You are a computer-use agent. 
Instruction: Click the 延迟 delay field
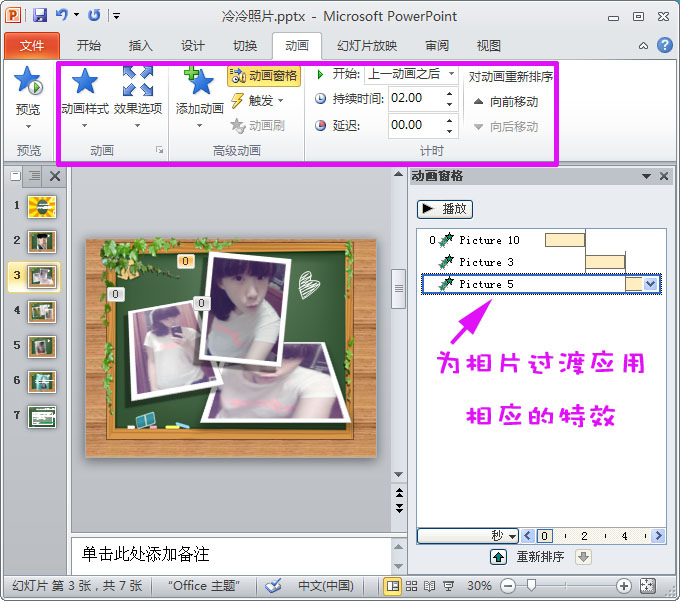tap(416, 125)
